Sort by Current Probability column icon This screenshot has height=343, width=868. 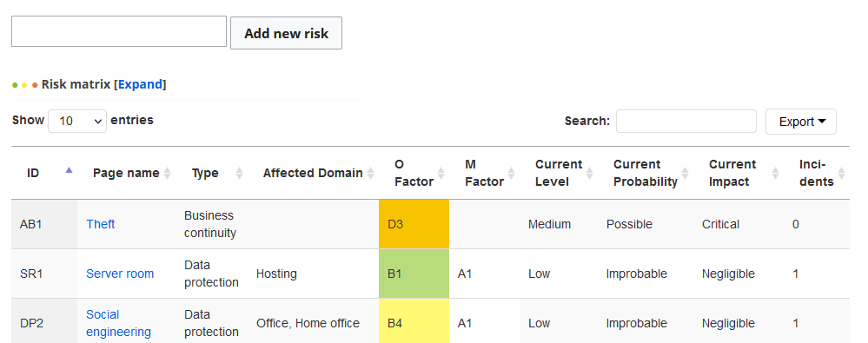point(686,173)
